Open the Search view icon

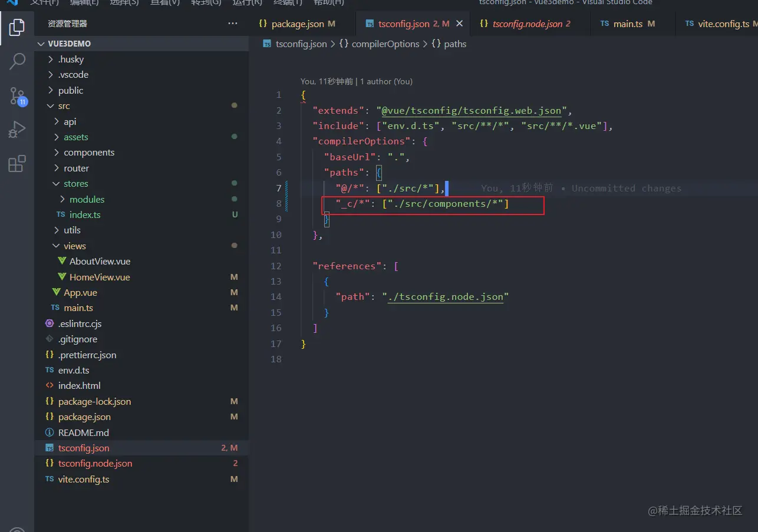tap(17, 61)
